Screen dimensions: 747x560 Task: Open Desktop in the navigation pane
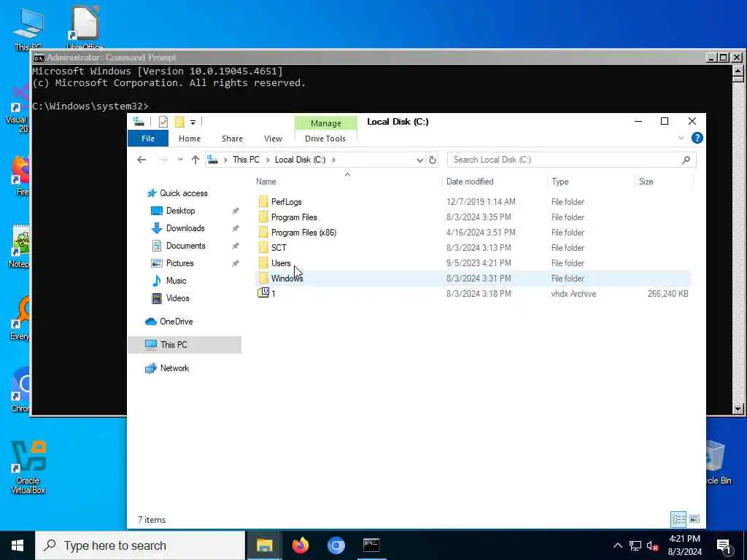pos(180,211)
